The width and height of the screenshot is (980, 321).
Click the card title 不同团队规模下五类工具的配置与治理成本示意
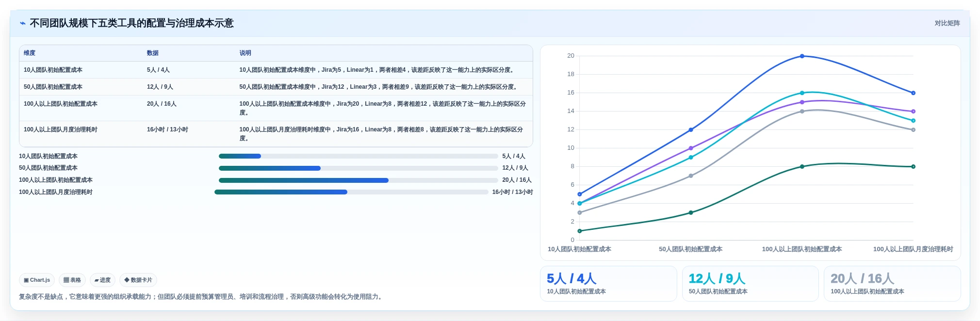131,23
